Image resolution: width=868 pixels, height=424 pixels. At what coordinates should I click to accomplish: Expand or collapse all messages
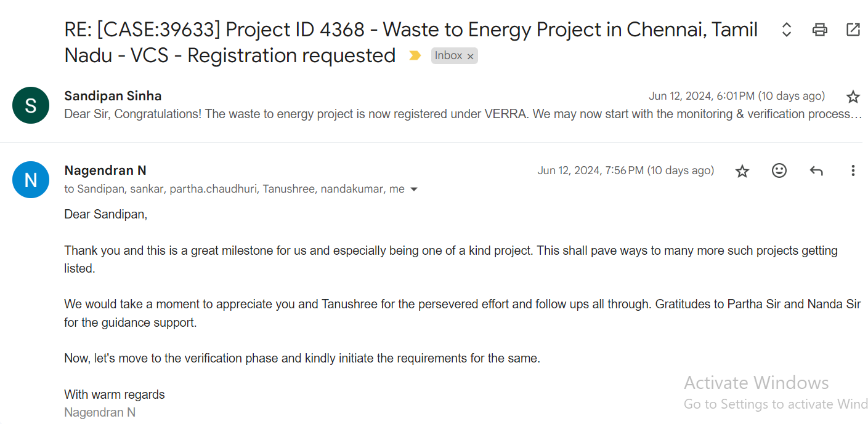point(786,30)
